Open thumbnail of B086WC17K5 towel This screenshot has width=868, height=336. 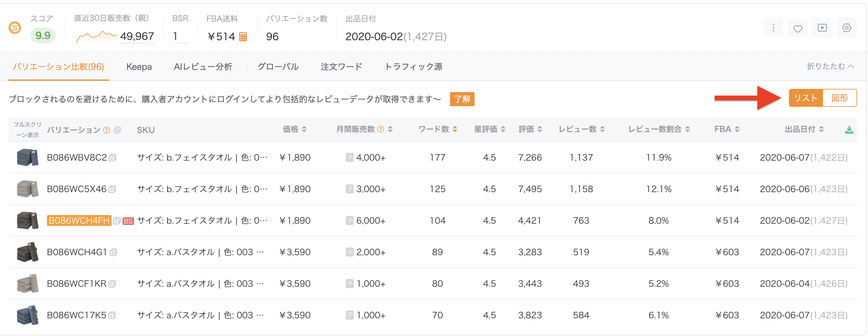point(27,315)
